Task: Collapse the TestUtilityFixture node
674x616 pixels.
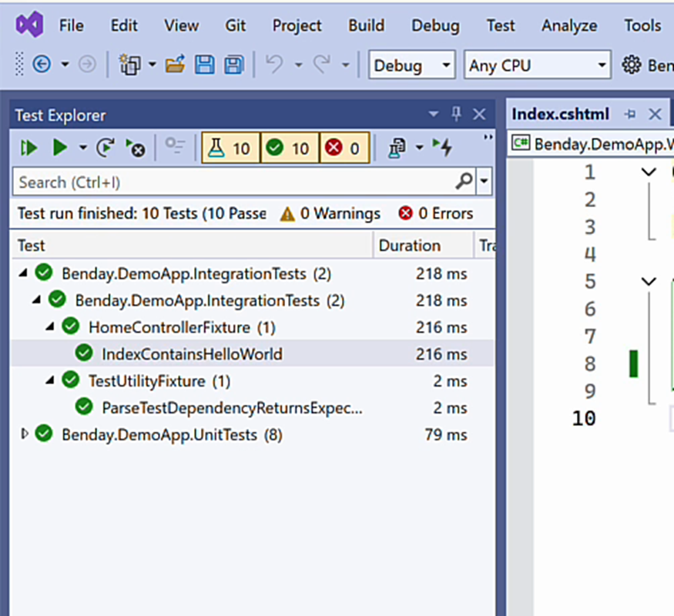Action: 50,380
